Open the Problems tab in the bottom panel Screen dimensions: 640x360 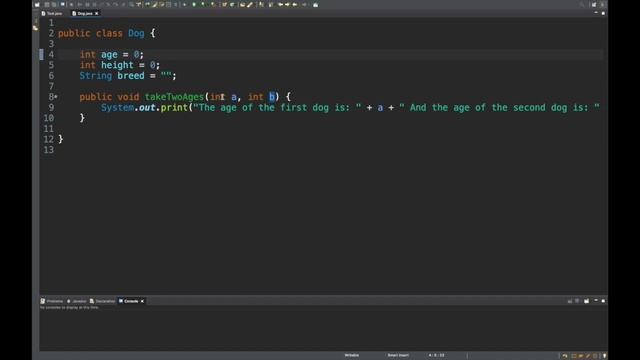coord(52,301)
